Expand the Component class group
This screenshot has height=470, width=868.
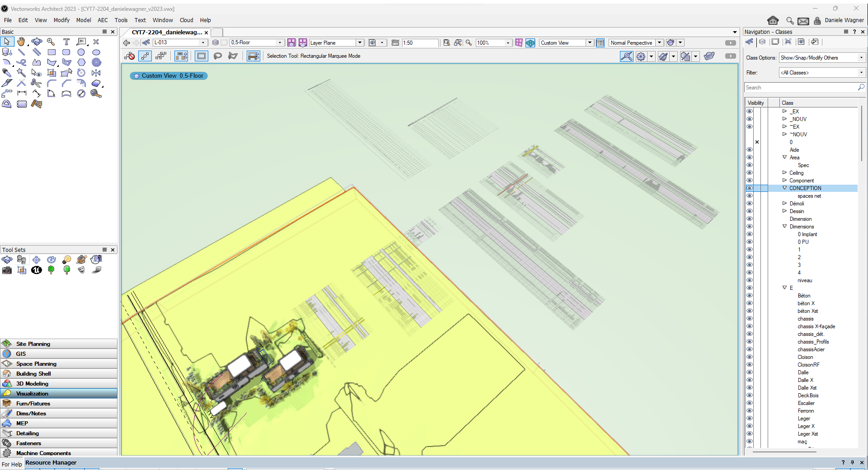pos(784,181)
